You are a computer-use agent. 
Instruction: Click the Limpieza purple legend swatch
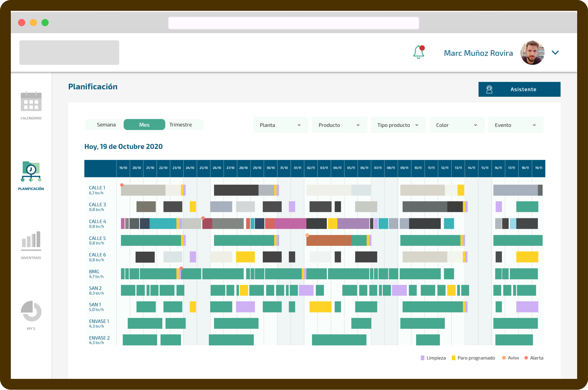[x=423, y=358]
